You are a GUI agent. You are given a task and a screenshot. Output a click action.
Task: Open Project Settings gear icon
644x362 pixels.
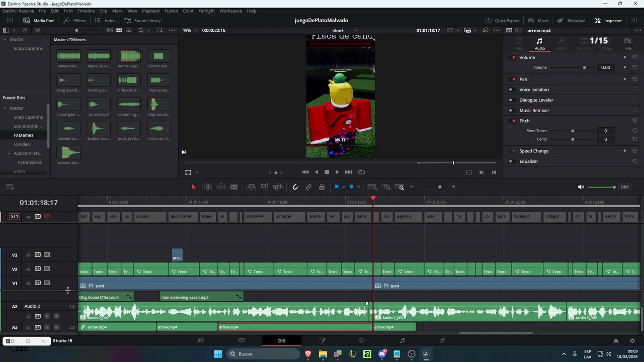click(632, 340)
